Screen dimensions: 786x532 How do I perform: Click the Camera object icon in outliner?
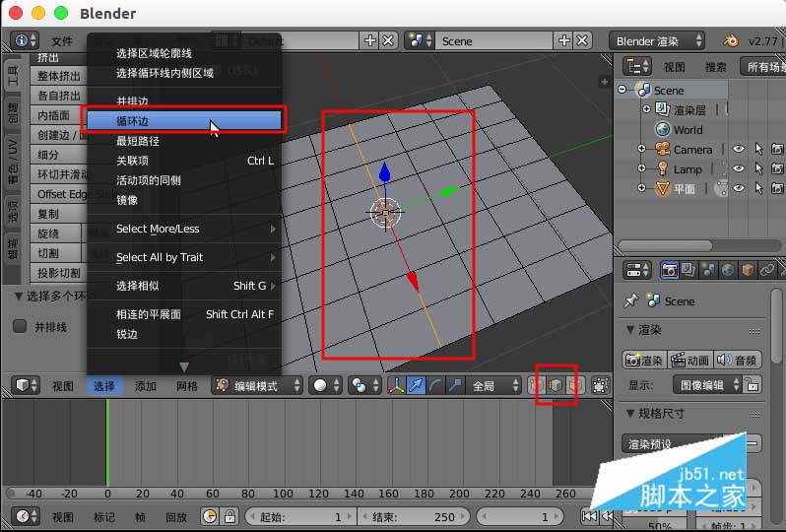tap(663, 149)
